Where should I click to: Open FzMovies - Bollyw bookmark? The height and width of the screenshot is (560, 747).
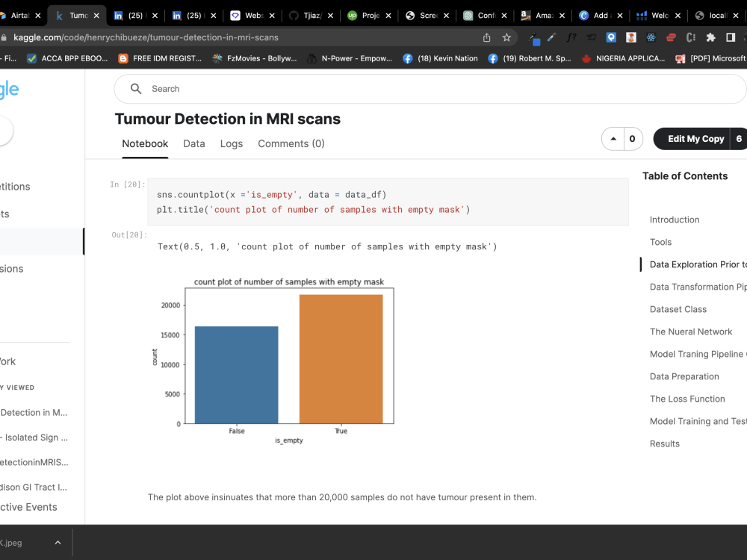(255, 58)
